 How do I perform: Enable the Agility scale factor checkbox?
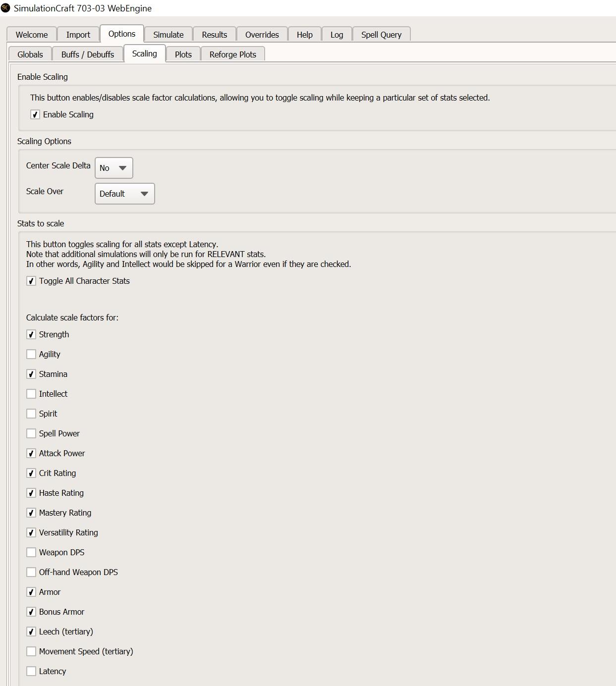[31, 355]
